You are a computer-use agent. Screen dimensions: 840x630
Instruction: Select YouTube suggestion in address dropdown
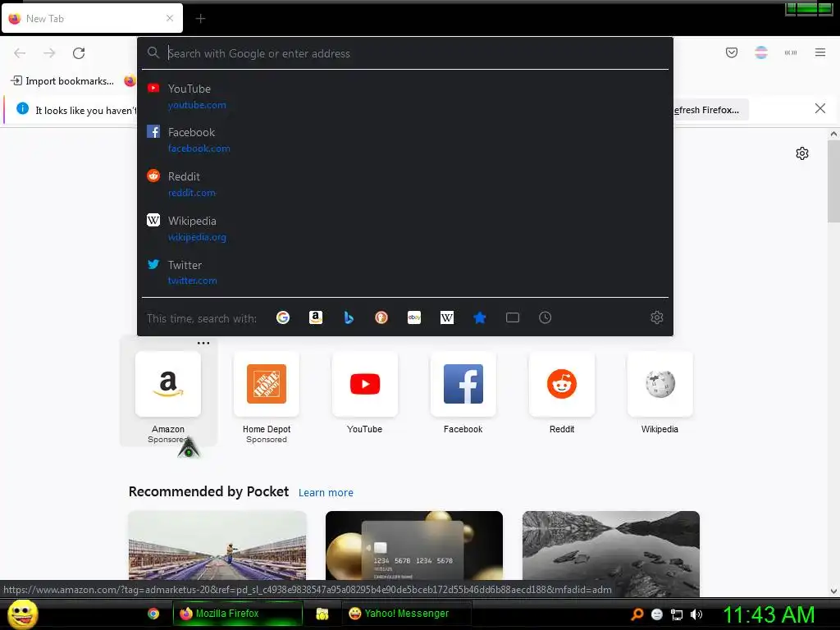click(405, 97)
